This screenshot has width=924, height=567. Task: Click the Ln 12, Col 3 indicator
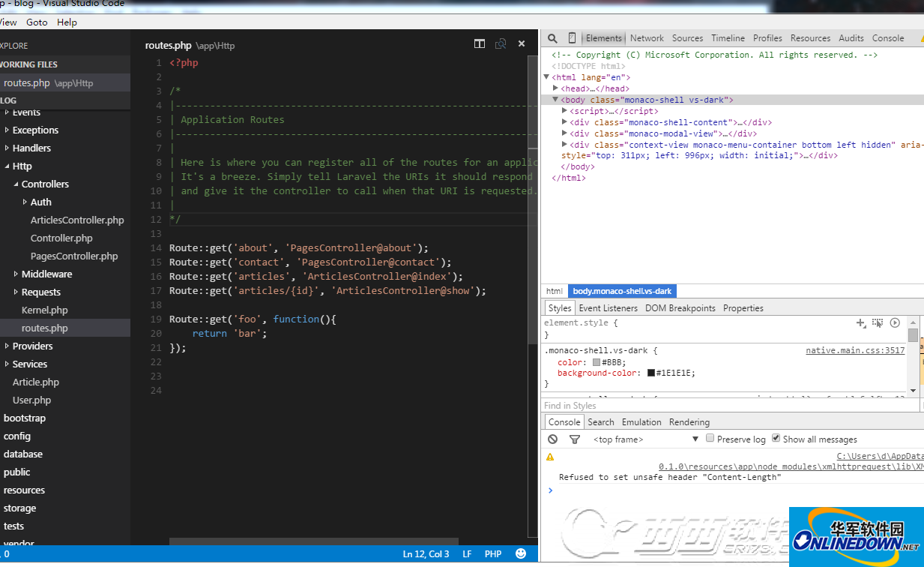[426, 554]
